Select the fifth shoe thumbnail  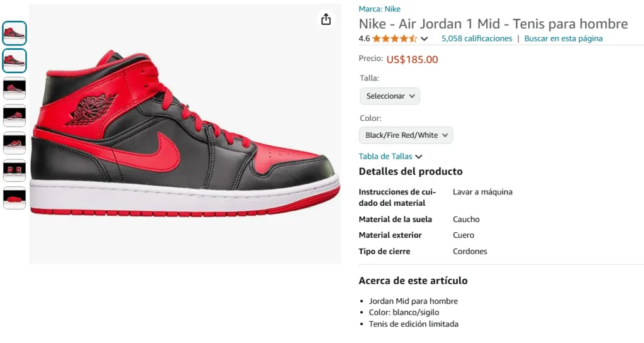[x=14, y=143]
